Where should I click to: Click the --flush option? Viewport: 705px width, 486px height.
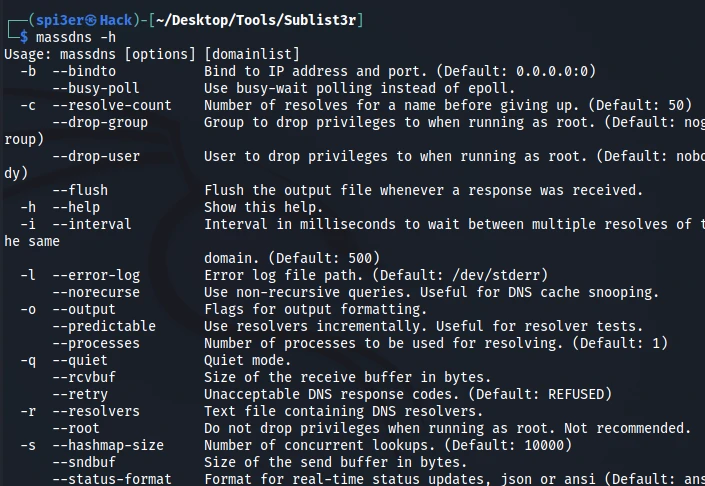pos(80,190)
